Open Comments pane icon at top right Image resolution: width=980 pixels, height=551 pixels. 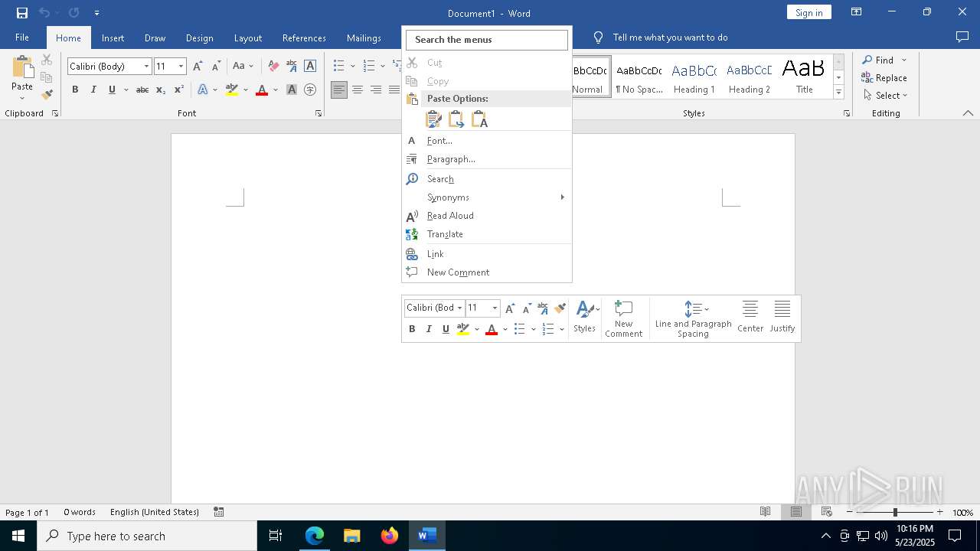[x=962, y=37]
